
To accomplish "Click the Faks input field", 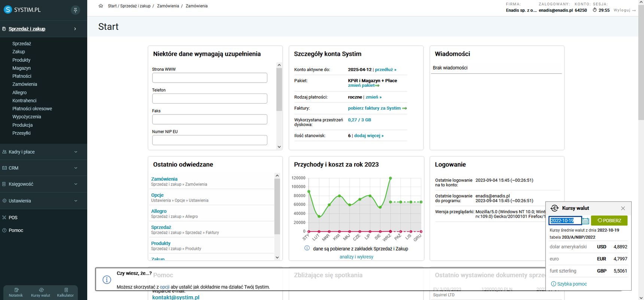I will click(210, 119).
